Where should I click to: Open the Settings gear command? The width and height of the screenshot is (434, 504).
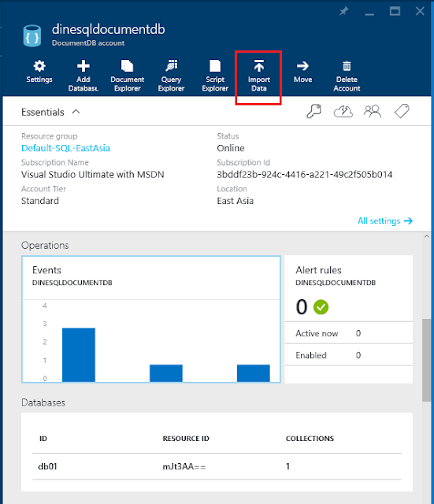coord(39,72)
